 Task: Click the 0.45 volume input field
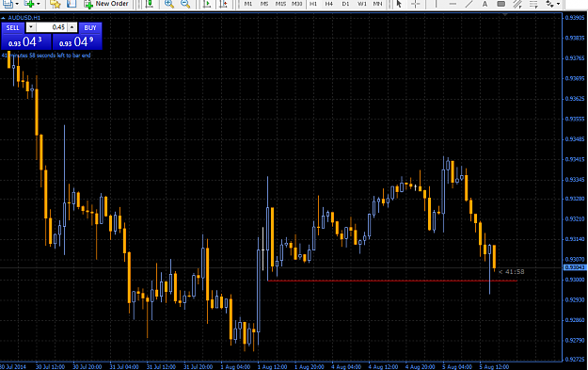point(52,27)
